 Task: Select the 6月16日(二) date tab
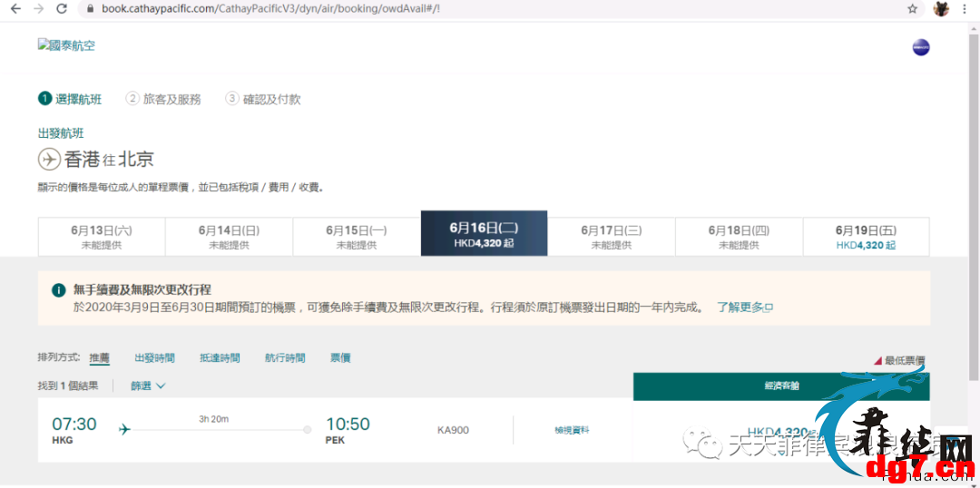(x=484, y=233)
